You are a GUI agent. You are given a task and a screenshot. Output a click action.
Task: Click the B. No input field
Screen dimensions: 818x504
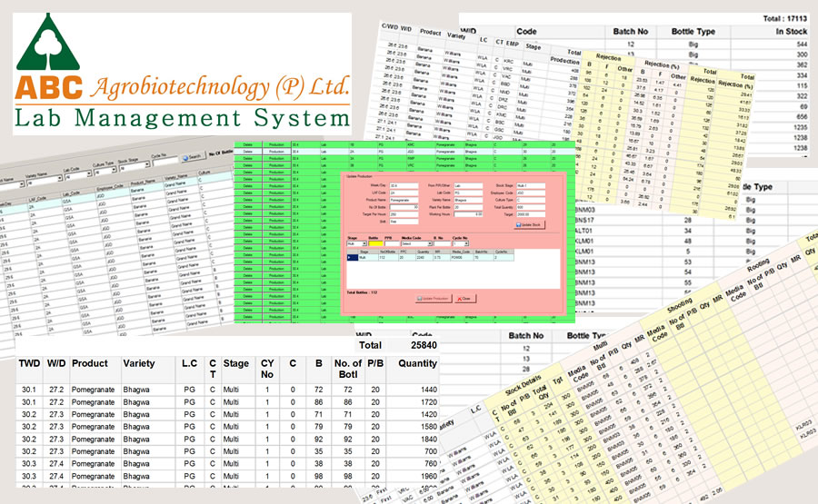443,243
